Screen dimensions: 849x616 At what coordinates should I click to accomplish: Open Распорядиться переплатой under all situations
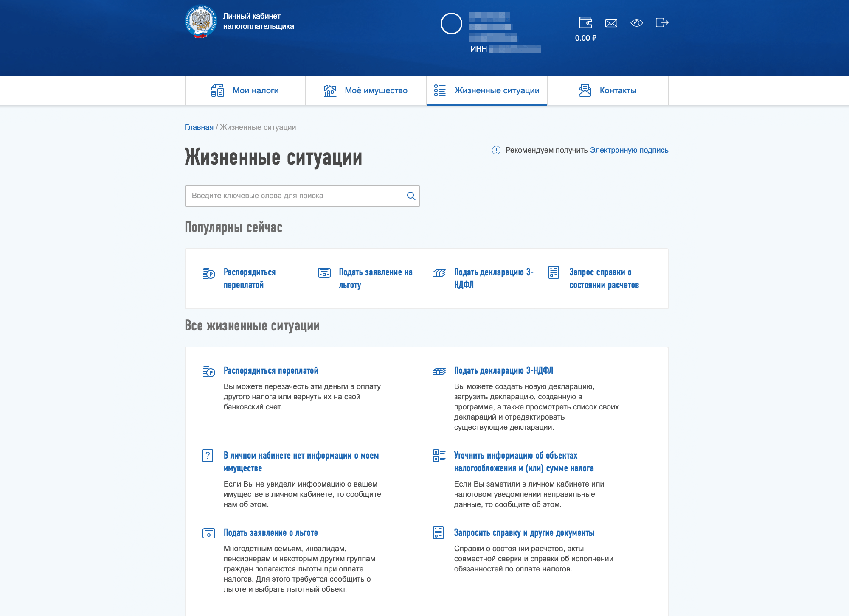click(x=271, y=371)
